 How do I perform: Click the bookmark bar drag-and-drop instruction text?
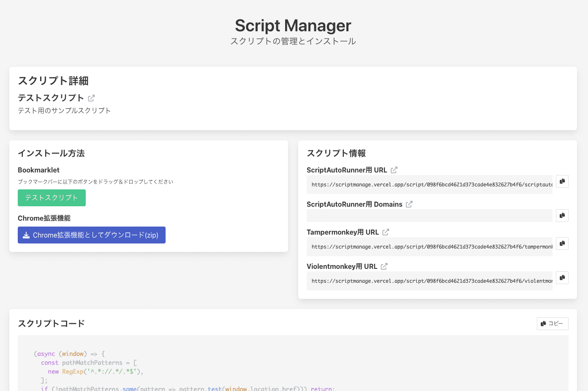(x=95, y=182)
